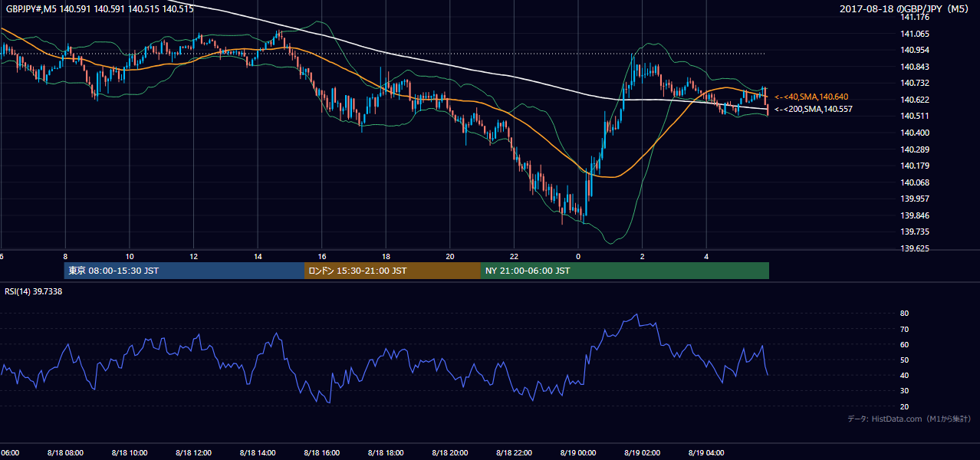Viewport: 980px width, 460px height.
Task: Click the 140.289 price axis label
Action: [x=916, y=149]
